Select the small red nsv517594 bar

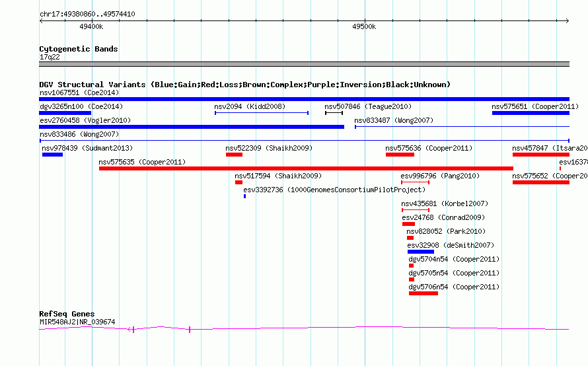click(x=239, y=182)
